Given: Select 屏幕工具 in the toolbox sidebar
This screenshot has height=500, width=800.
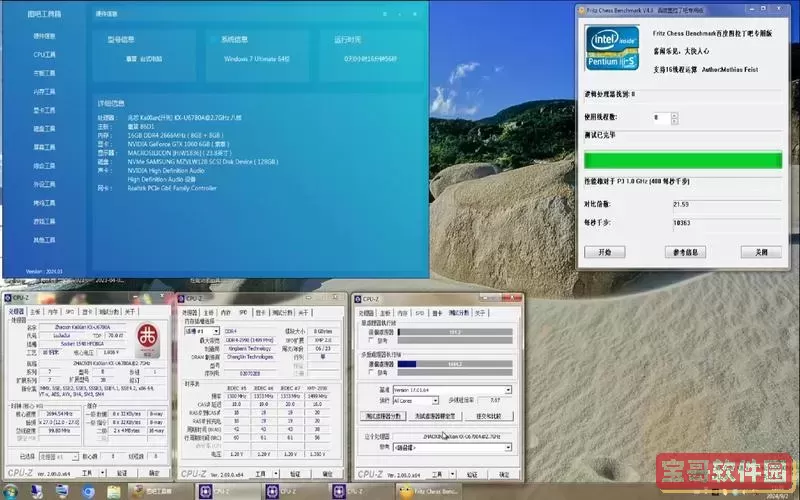Looking at the screenshot, I should click(44, 147).
